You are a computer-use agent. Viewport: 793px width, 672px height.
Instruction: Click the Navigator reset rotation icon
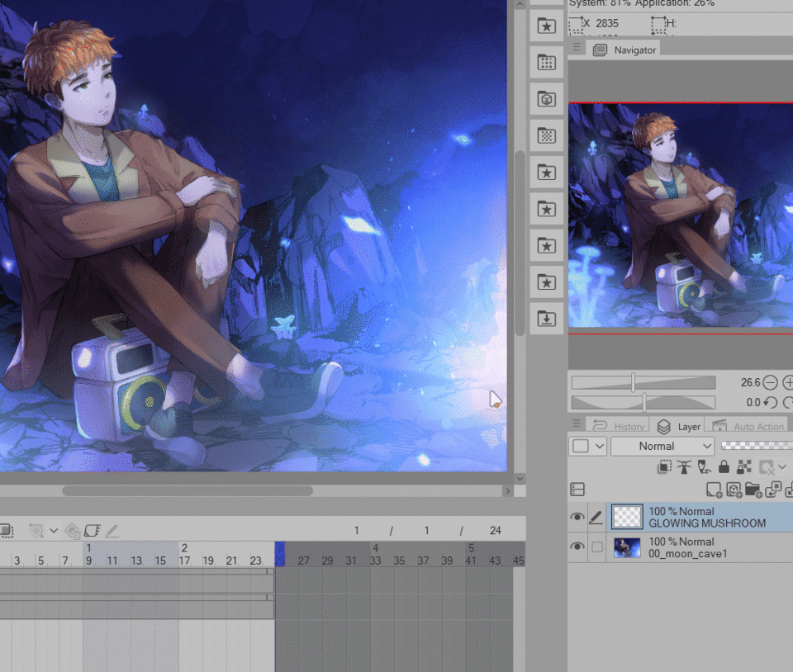[x=770, y=402]
